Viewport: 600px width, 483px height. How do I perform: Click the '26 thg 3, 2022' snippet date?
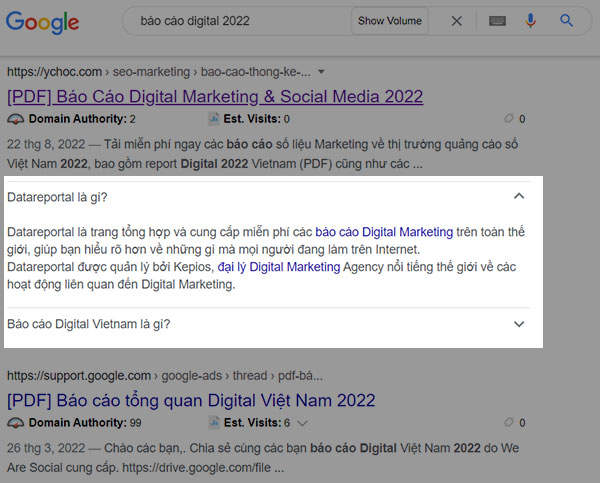[46, 448]
